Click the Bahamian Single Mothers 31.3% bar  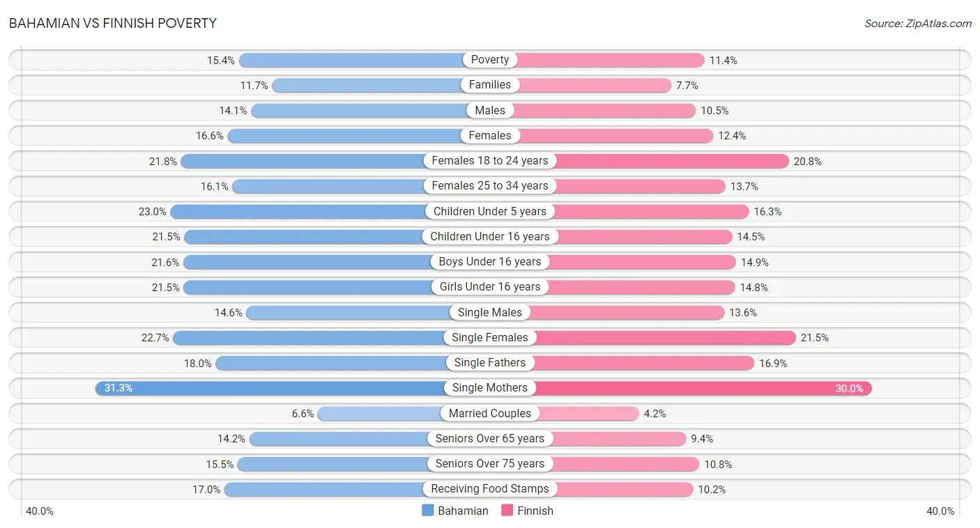(279, 388)
